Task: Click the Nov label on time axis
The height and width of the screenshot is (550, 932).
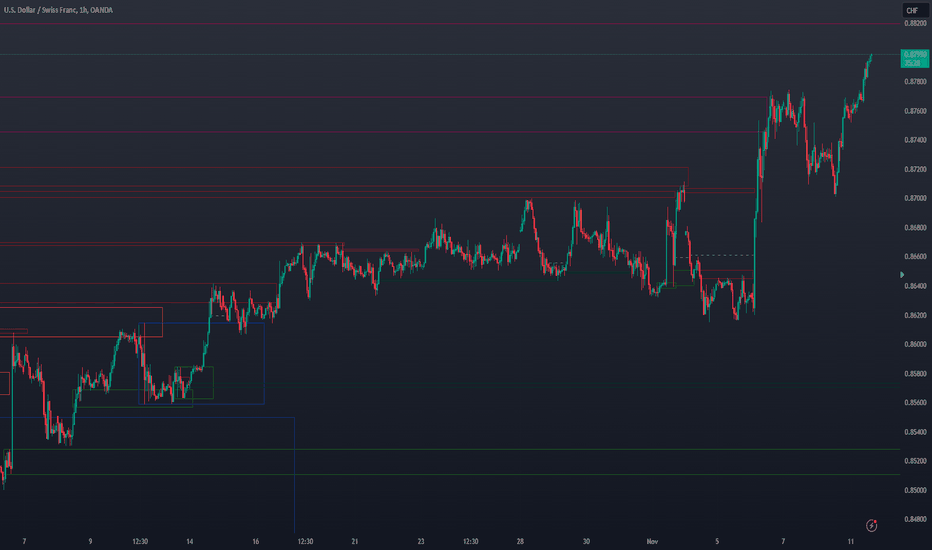Action: point(652,542)
